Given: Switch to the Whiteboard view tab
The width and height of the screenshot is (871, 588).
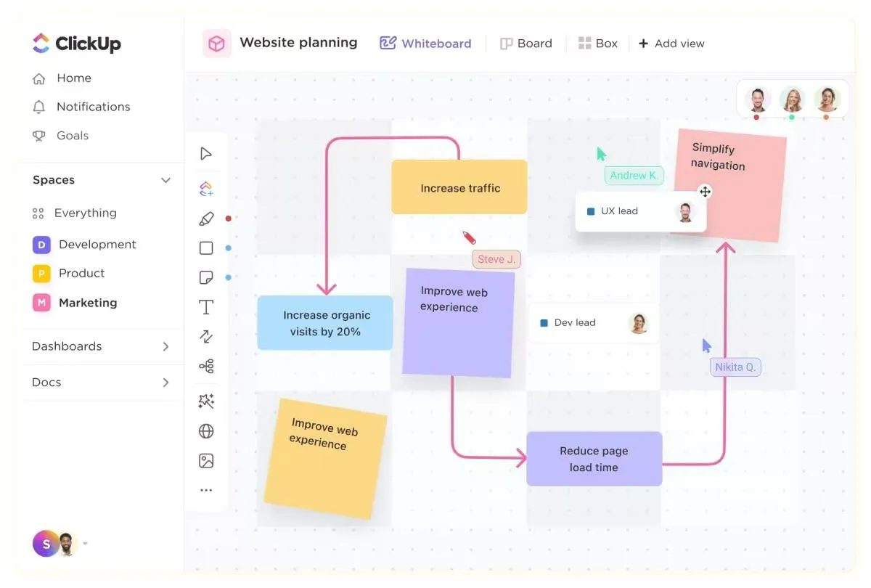Looking at the screenshot, I should 425,44.
